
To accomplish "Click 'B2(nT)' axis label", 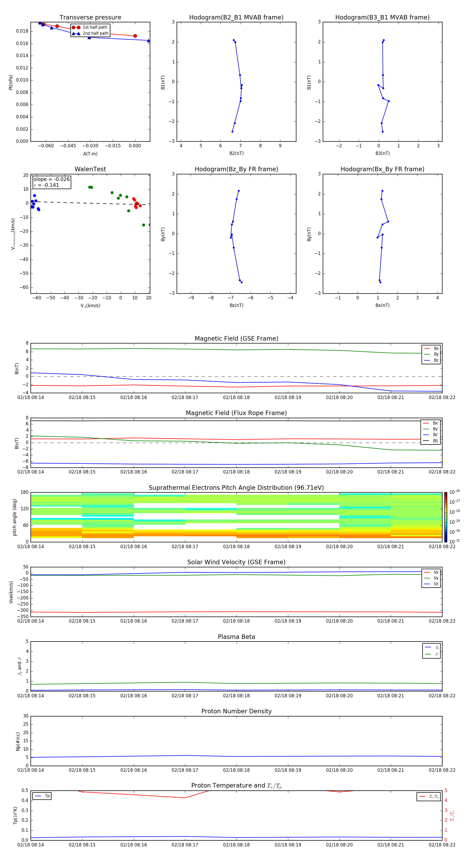I will click(236, 153).
